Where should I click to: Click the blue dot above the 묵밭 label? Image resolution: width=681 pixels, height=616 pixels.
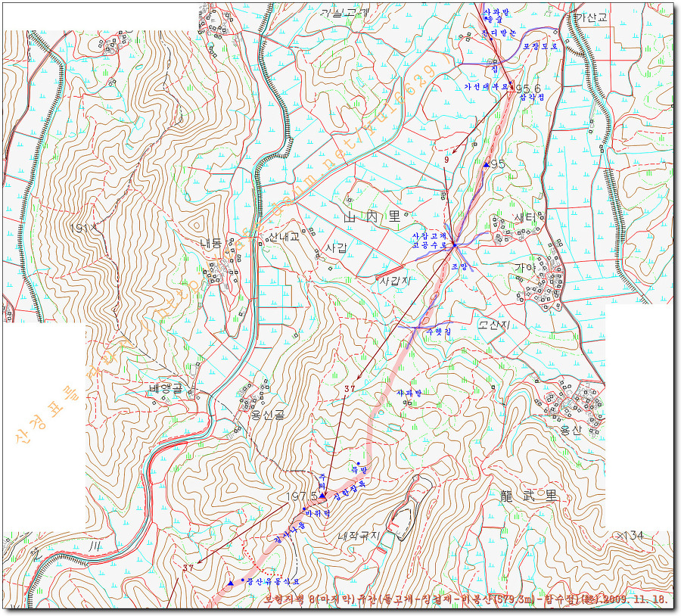coord(359,463)
